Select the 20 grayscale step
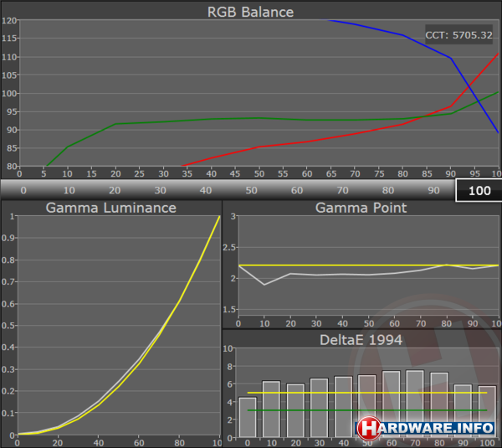The height and width of the screenshot is (448, 502). [113, 190]
